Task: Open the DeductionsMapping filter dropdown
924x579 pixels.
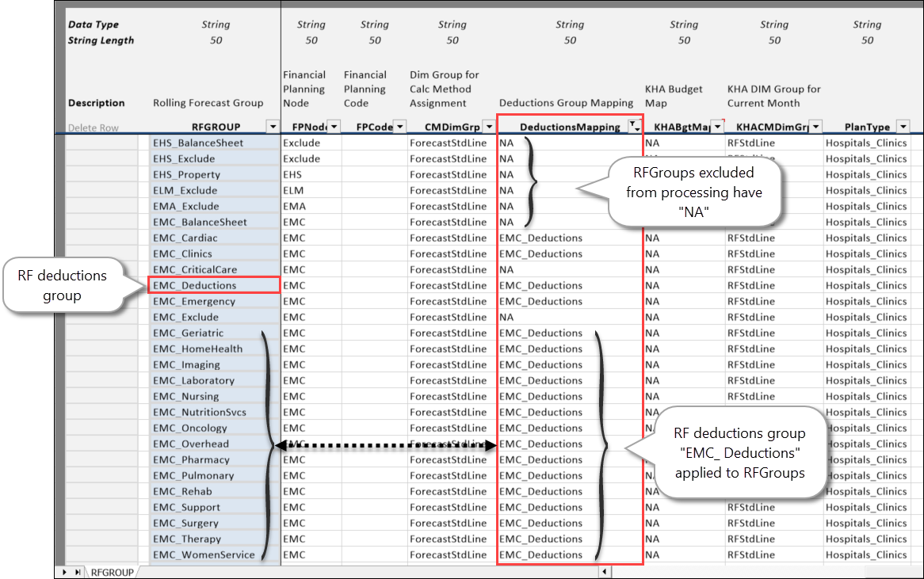Action: point(635,126)
